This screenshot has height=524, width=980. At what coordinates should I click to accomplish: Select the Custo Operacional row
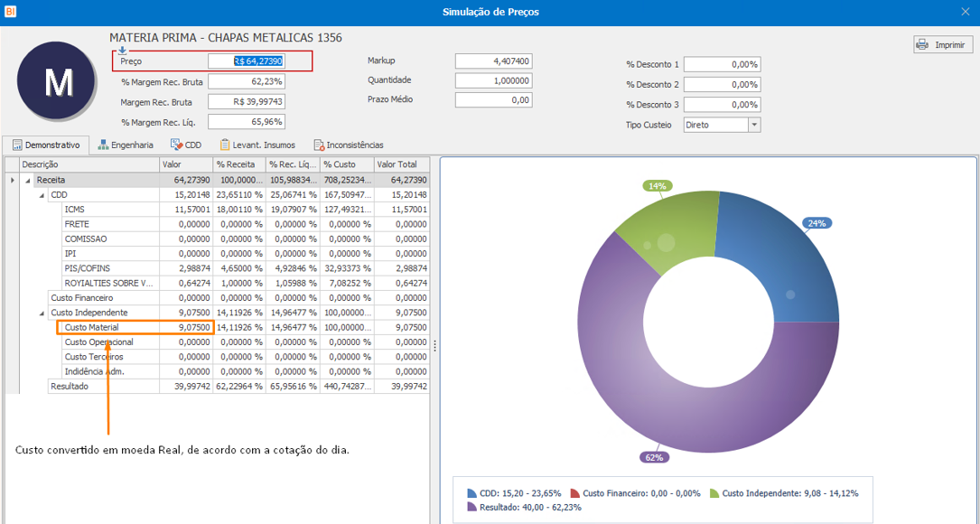pos(246,342)
